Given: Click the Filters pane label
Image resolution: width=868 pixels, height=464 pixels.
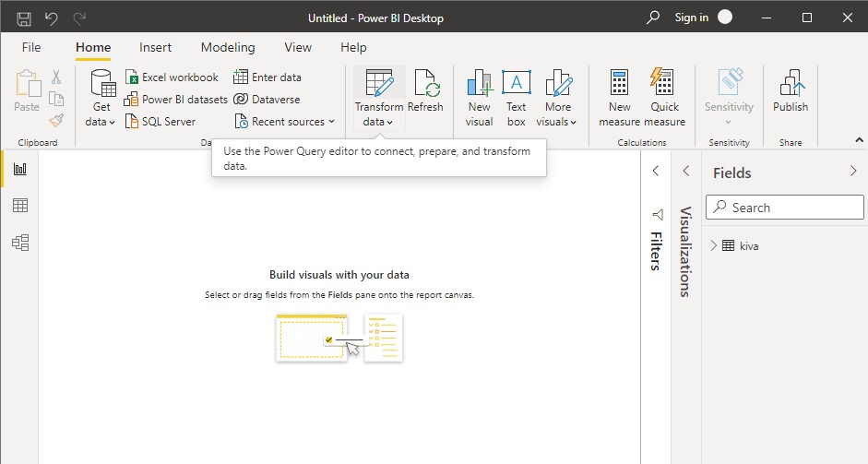Looking at the screenshot, I should (656, 251).
